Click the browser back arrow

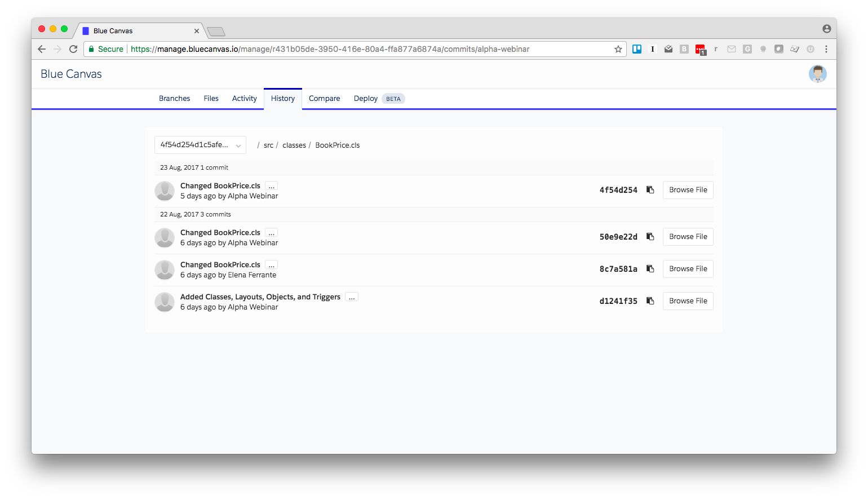pos(42,49)
